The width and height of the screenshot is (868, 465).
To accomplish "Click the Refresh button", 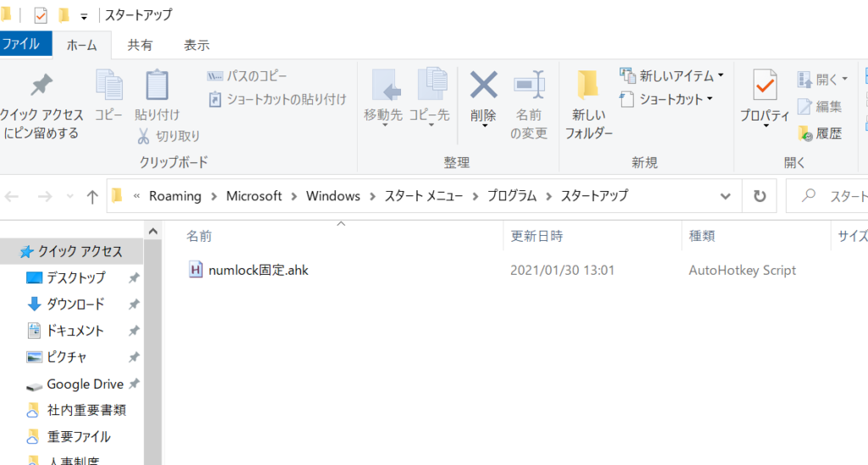I will tap(759, 196).
